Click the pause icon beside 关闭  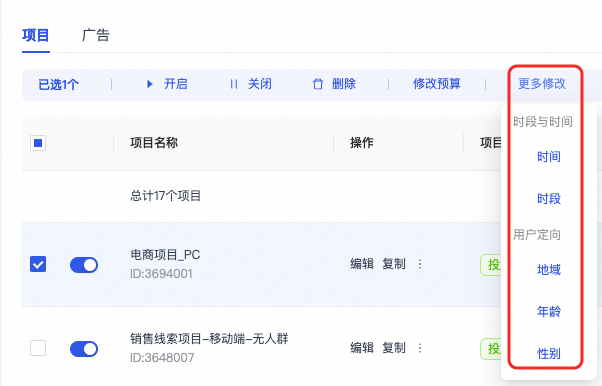pos(234,84)
